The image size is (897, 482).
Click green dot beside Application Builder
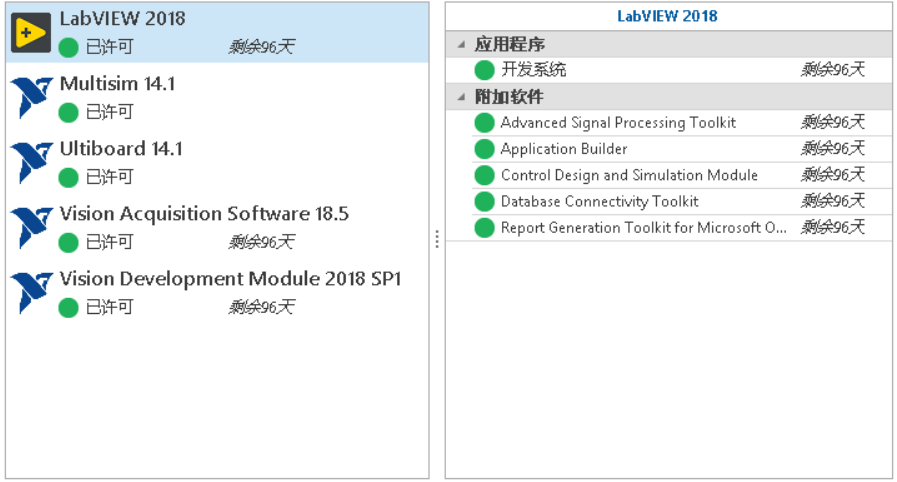click(484, 149)
